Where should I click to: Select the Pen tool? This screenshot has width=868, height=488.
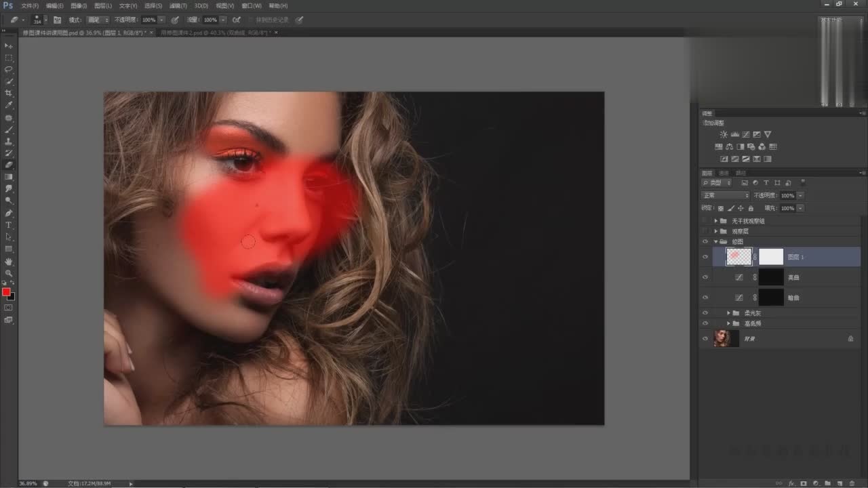click(9, 212)
